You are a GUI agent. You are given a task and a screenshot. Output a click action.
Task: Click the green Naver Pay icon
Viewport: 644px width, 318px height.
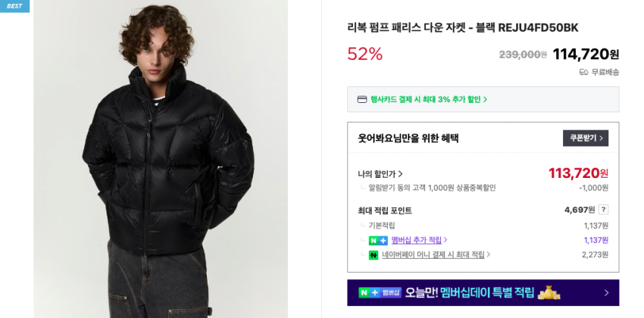click(374, 255)
